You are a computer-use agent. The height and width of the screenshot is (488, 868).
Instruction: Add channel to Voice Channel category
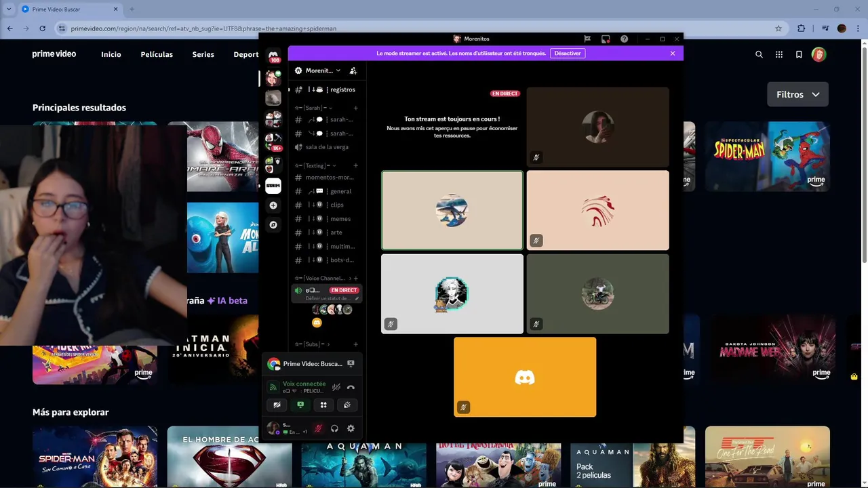click(357, 279)
